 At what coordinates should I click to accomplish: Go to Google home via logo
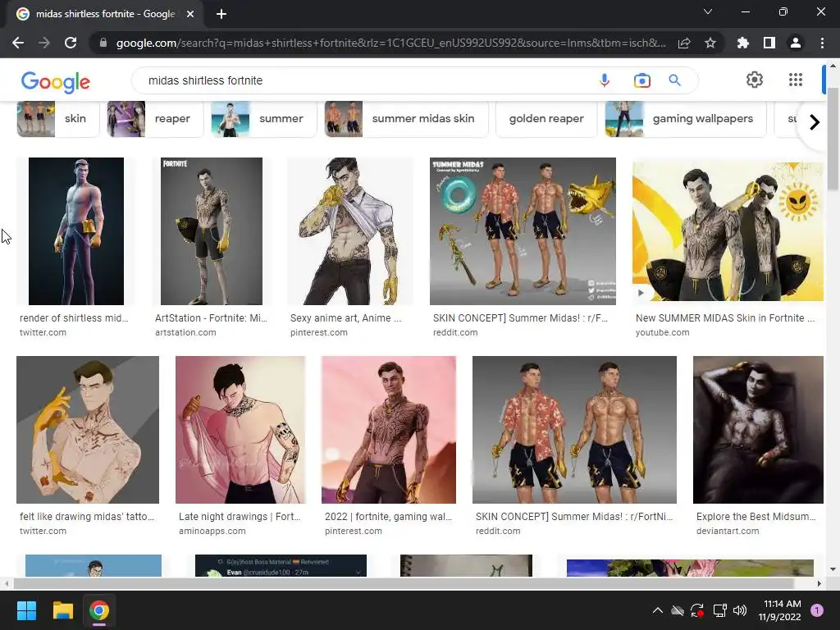click(x=56, y=81)
